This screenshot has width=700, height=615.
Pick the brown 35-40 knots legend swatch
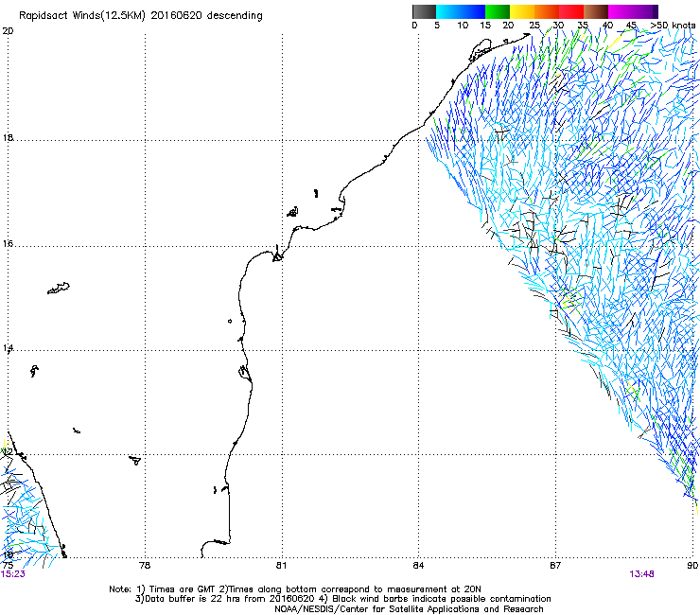(x=596, y=11)
